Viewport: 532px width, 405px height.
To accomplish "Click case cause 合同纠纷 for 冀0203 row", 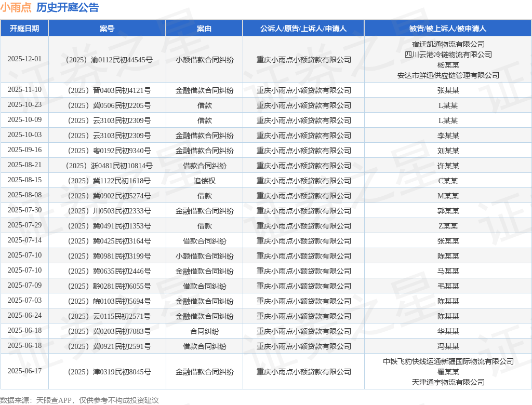I will point(204,331).
